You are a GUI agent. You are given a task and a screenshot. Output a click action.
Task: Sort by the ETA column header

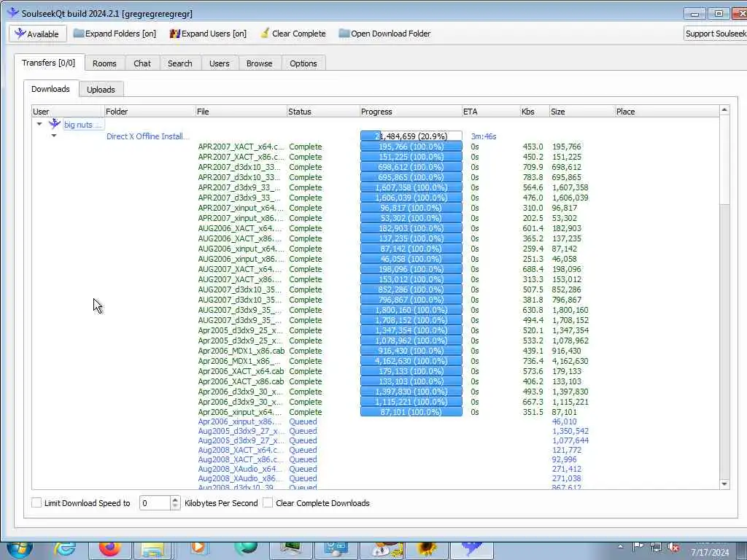point(491,112)
